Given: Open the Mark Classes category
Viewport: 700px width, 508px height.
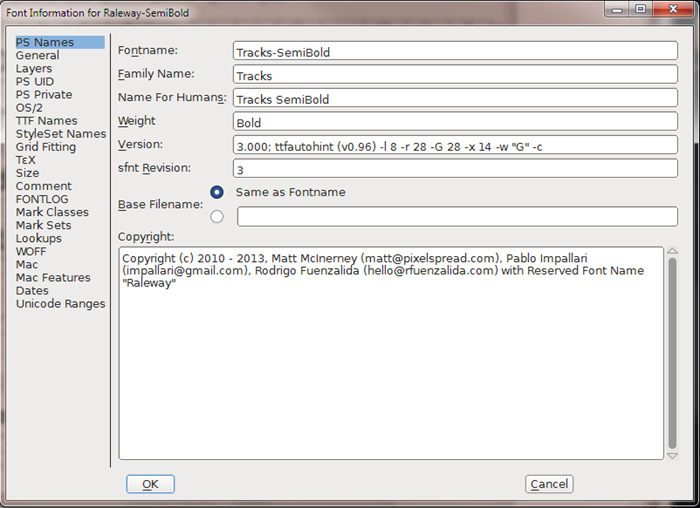Looking at the screenshot, I should tap(52, 212).
